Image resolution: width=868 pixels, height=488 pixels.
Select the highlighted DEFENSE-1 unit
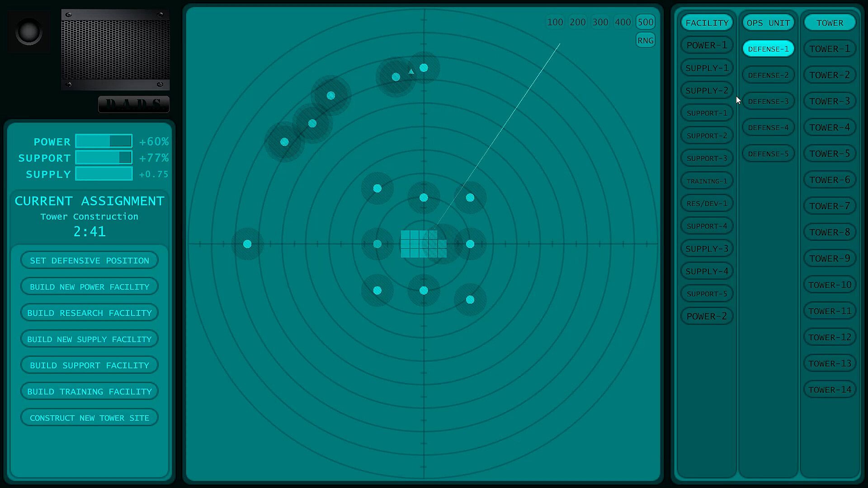768,49
